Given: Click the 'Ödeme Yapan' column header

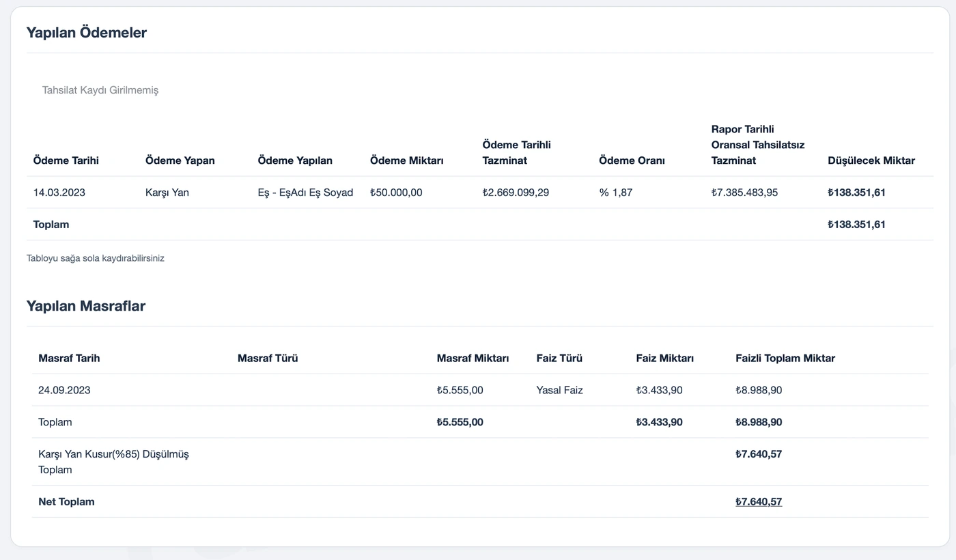Looking at the screenshot, I should coord(180,160).
